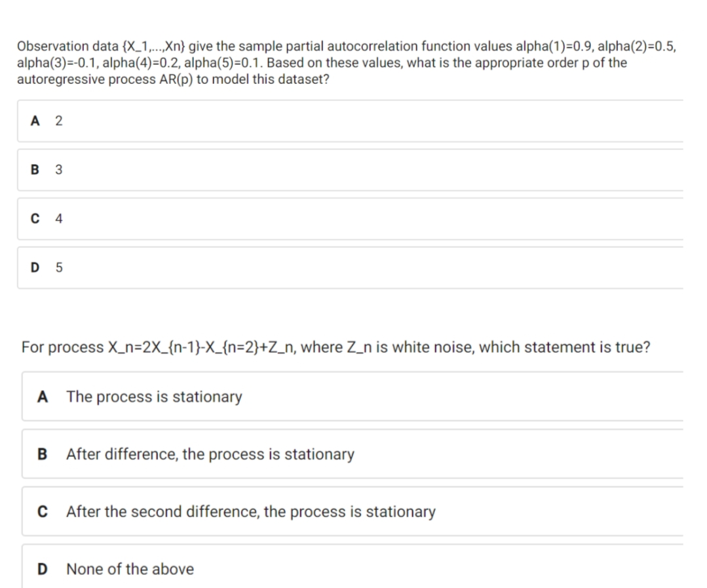The width and height of the screenshot is (707, 588).
Task: Click the letter C of the first question
Action: (34, 218)
